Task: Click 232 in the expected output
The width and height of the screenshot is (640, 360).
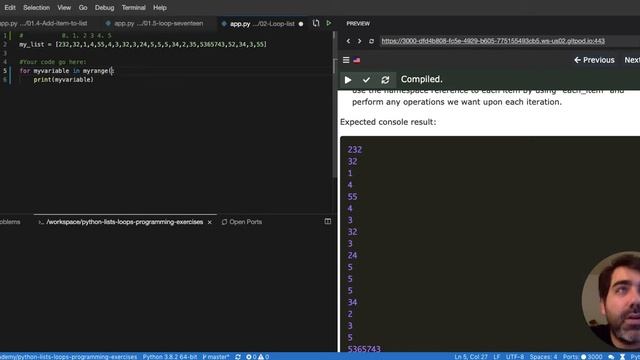Action: coord(355,150)
